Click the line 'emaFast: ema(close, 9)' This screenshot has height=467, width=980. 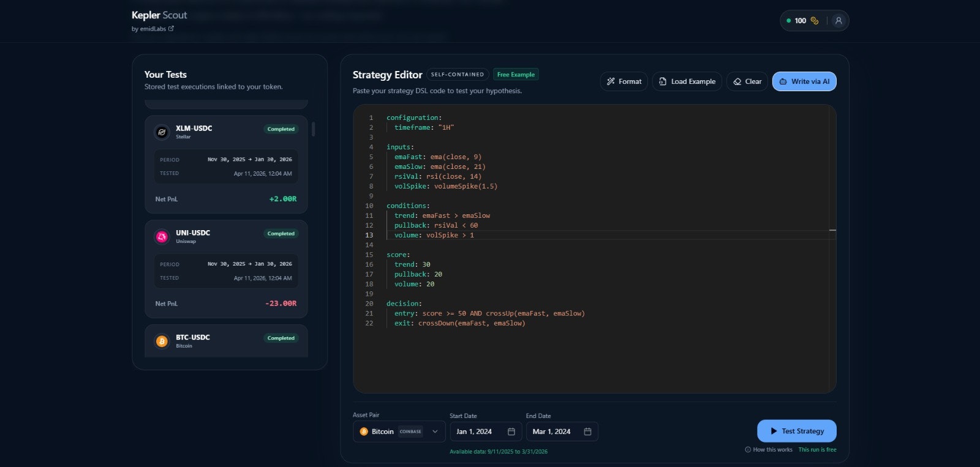[438, 157]
